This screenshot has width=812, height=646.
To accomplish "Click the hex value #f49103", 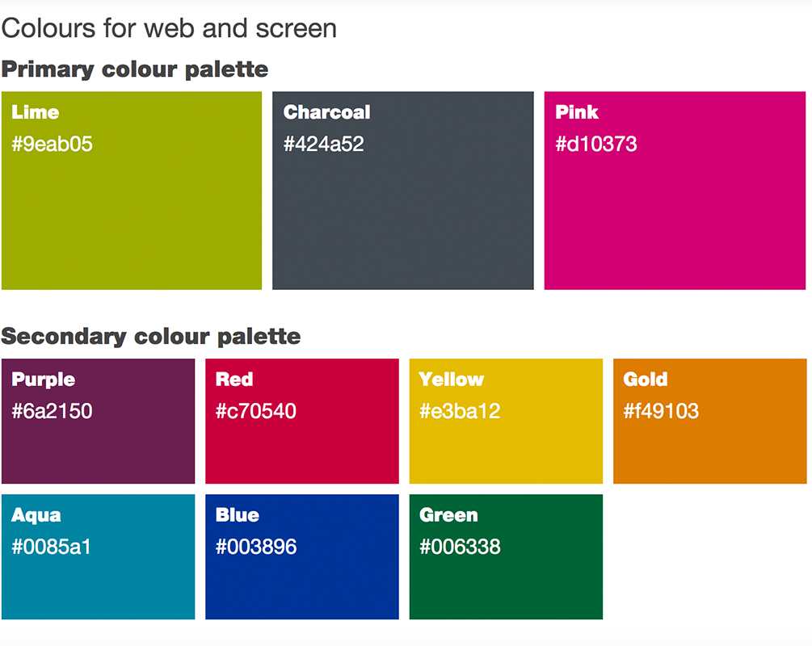I will [x=661, y=411].
